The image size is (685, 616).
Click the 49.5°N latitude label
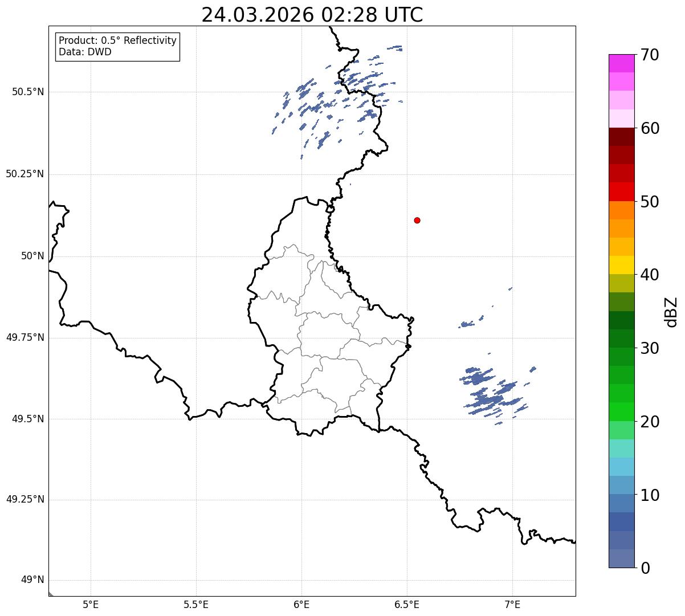coord(27,419)
